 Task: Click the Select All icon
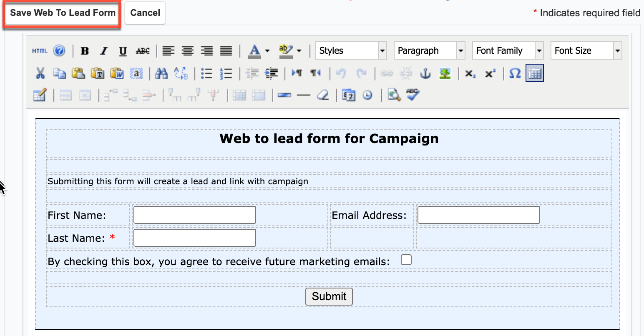pos(136,73)
